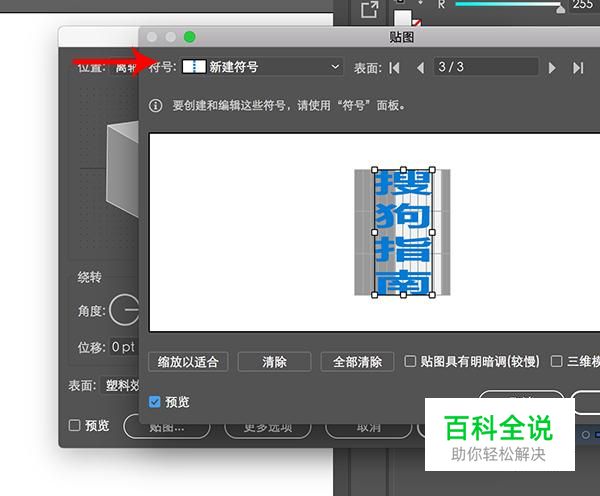This screenshot has height=496, width=600.
Task: Click the symbol thumbnail in 符号 dropdown
Action: point(194,67)
